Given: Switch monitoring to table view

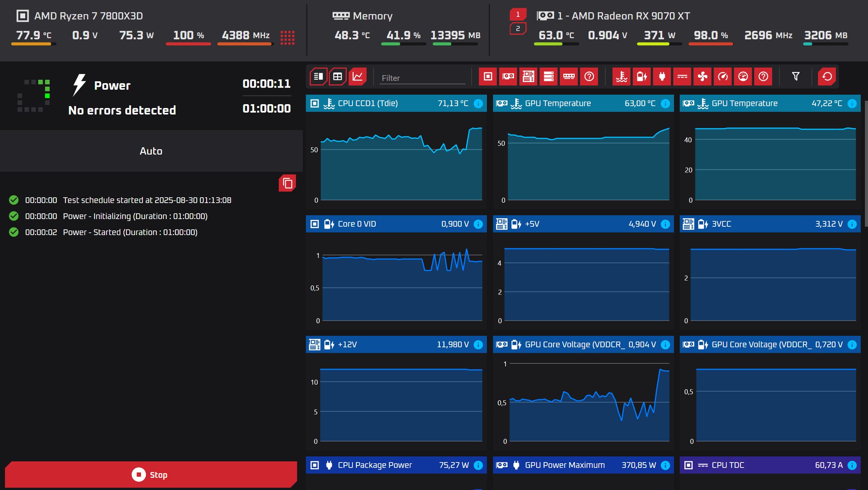Looking at the screenshot, I should 338,77.
